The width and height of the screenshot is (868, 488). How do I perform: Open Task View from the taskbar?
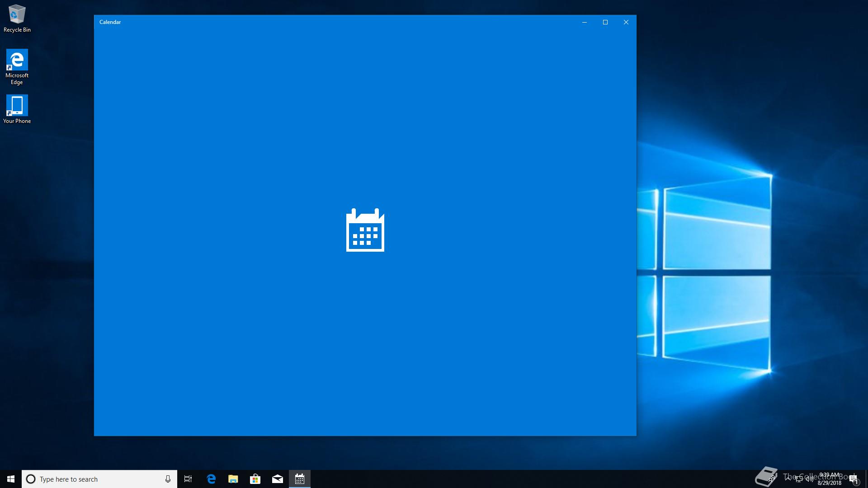tap(188, 479)
